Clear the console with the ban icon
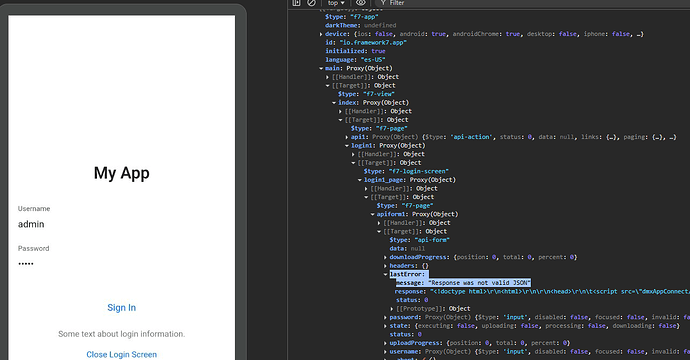Viewport: 690px width, 360px height. pos(311,3)
